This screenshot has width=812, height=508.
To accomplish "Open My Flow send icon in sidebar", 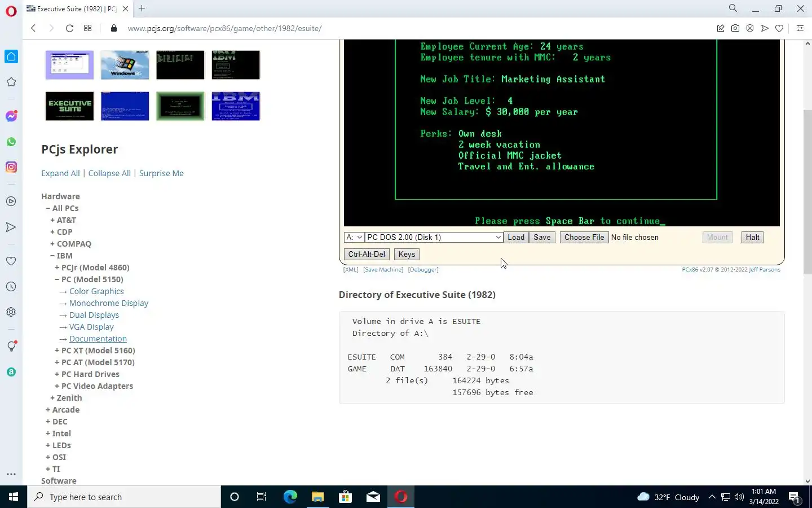I will coord(11,227).
